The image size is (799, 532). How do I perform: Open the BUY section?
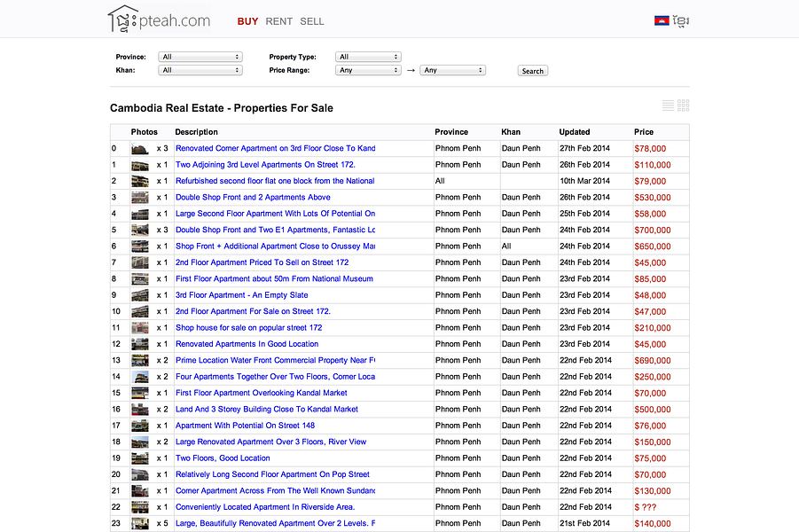(247, 21)
